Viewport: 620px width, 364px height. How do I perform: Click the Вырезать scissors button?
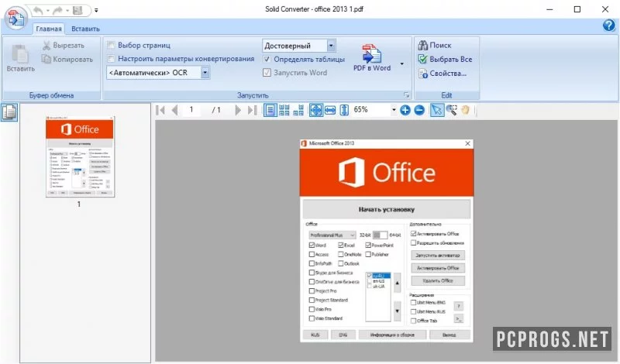point(64,46)
